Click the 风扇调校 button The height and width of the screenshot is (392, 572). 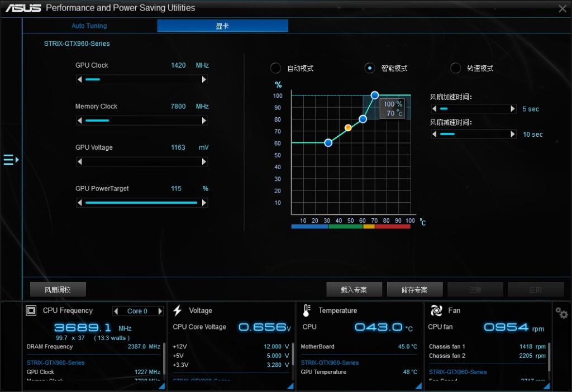click(58, 289)
